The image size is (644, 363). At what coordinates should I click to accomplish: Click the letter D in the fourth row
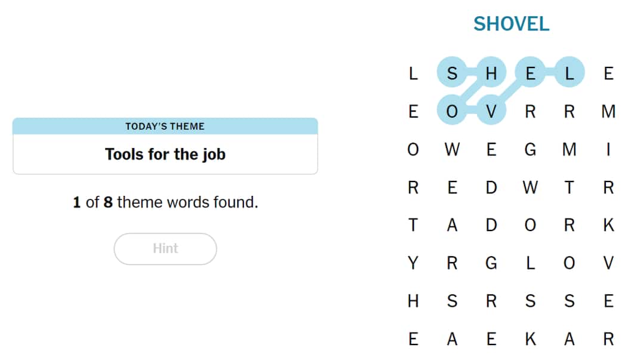tap(491, 187)
